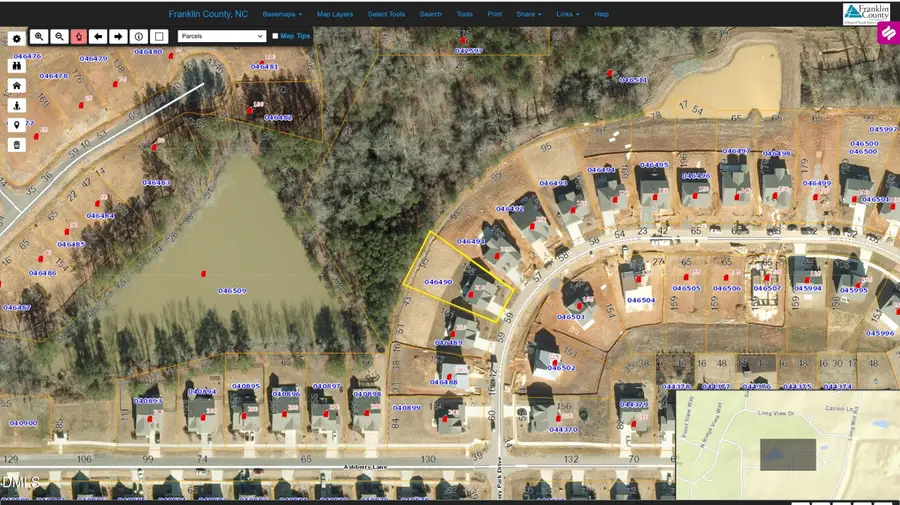Click parcel label 046511
The height and width of the screenshot is (505, 900).
tap(633, 80)
